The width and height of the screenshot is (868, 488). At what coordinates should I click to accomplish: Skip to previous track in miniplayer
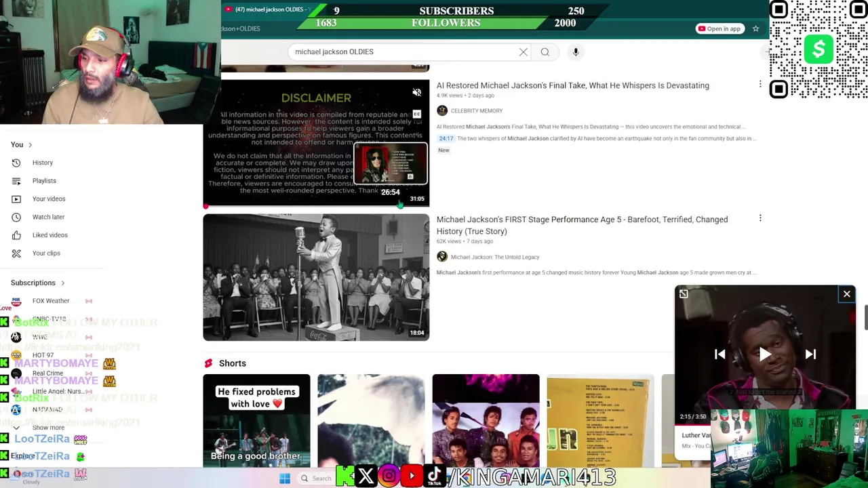pos(720,354)
